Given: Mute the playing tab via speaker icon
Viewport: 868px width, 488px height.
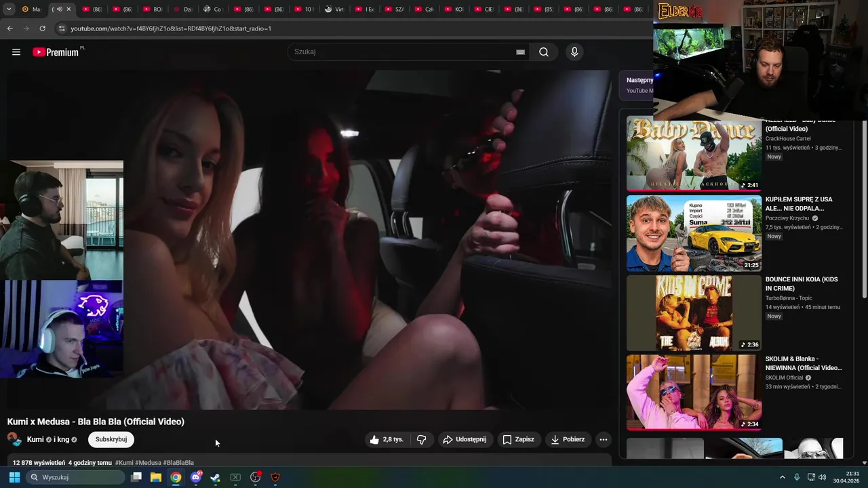Looking at the screenshot, I should click(x=59, y=9).
